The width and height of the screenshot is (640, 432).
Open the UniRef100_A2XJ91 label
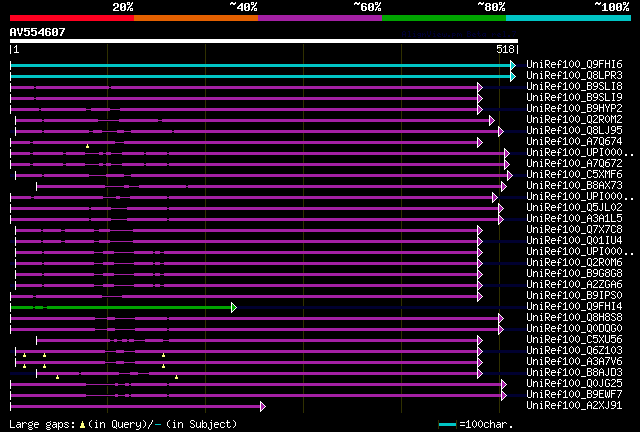(574, 406)
